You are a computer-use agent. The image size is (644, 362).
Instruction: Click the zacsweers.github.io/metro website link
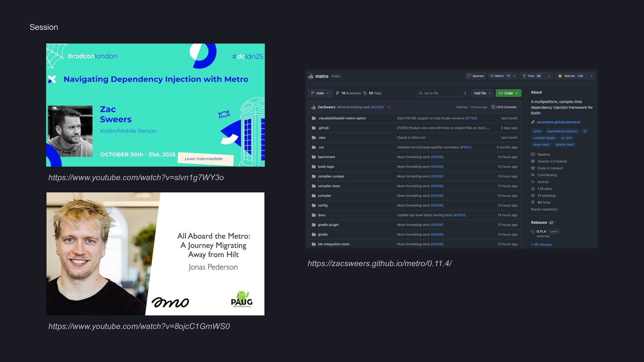click(558, 122)
